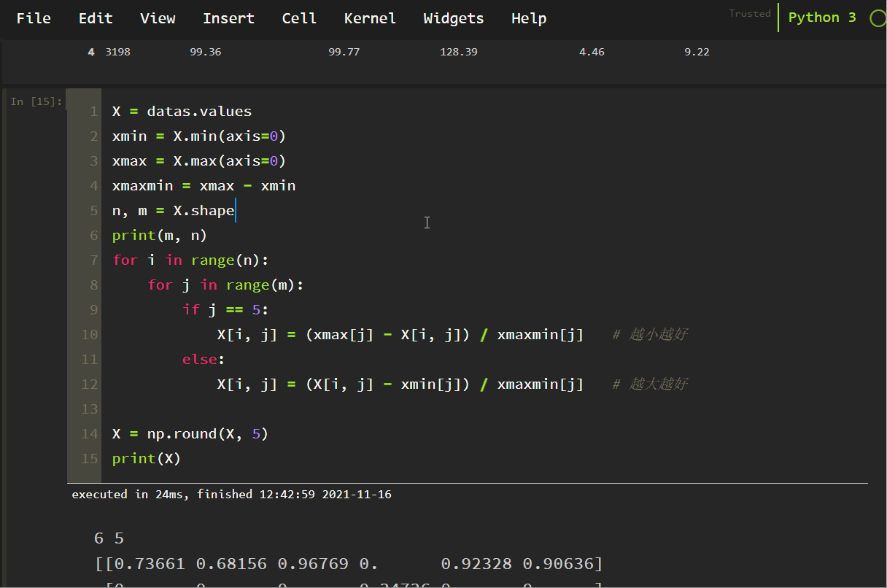This screenshot has width=887, height=588.
Task: Click the '越小越好' comment on line 10
Action: pos(658,335)
